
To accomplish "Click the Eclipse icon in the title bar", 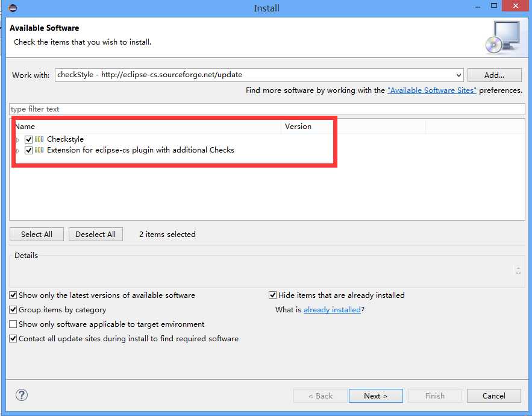I will point(13,8).
